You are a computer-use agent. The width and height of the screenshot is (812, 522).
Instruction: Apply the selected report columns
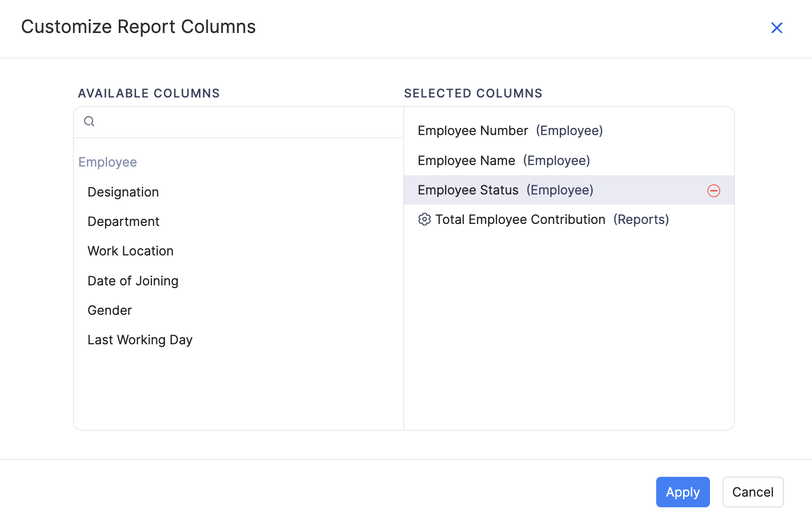pos(683,492)
